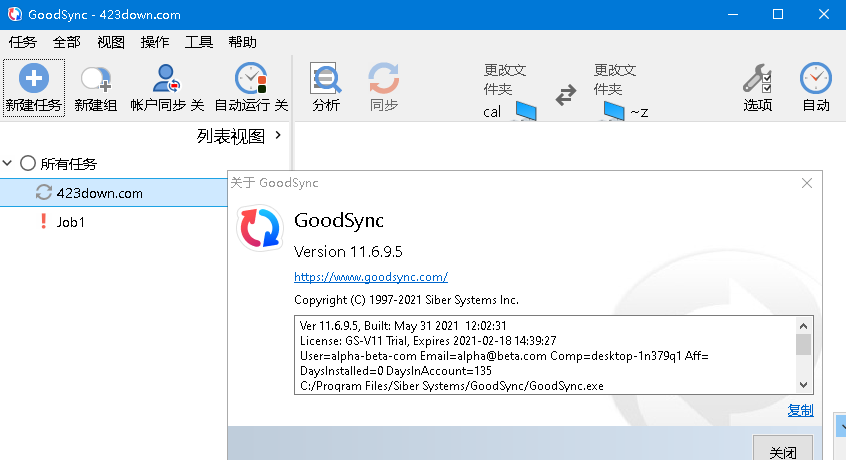The width and height of the screenshot is (846, 460).
Task: Open the 工具 menu
Action: [x=199, y=42]
